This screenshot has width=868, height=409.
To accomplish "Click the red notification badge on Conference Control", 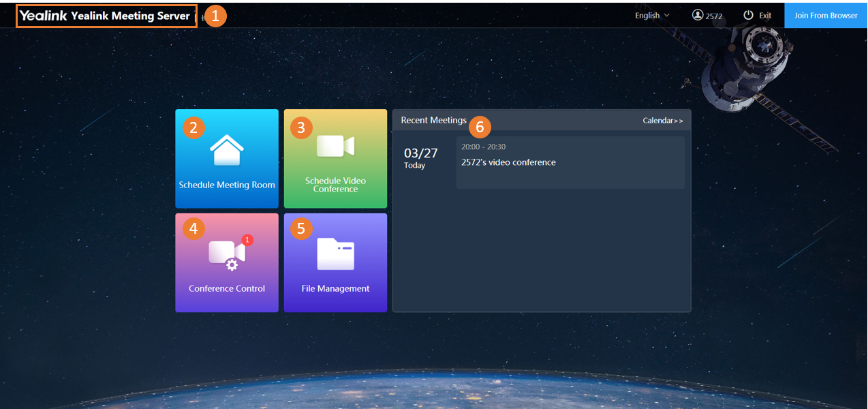I will (247, 240).
